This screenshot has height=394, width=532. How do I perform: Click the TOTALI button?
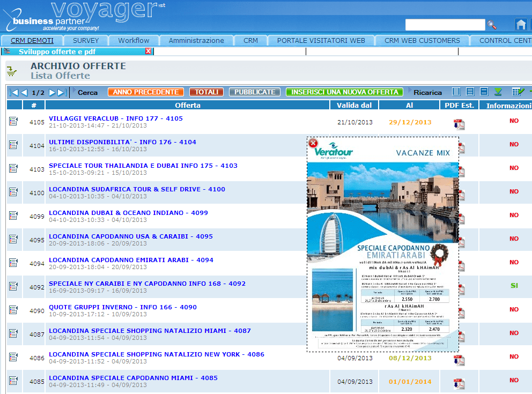coord(206,92)
